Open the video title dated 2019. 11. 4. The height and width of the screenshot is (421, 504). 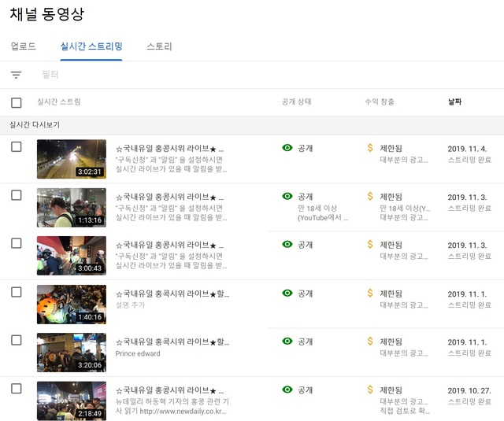pos(169,149)
